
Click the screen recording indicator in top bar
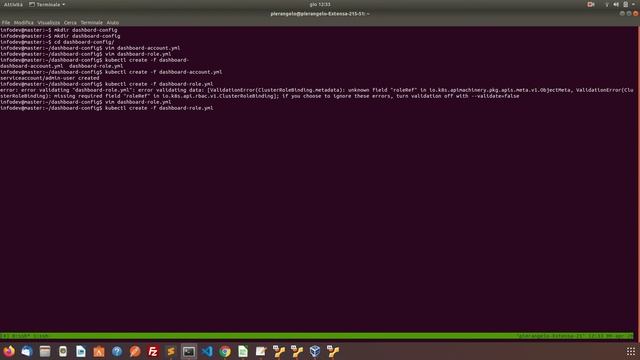[591, 4]
